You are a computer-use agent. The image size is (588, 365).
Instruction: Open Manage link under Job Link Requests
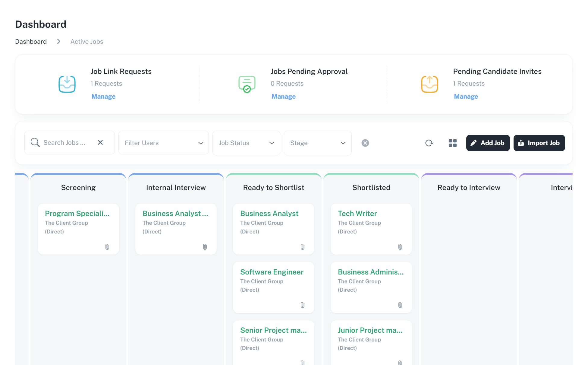coord(103,97)
